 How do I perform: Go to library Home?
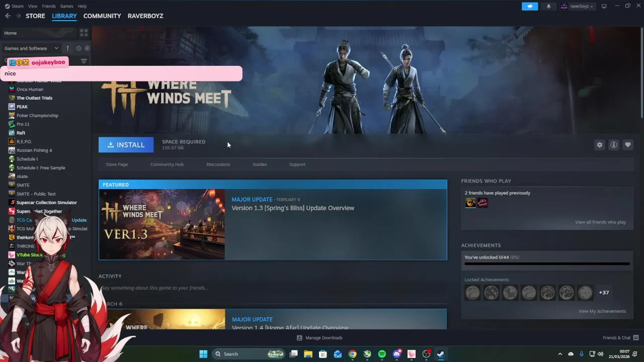tap(39, 33)
